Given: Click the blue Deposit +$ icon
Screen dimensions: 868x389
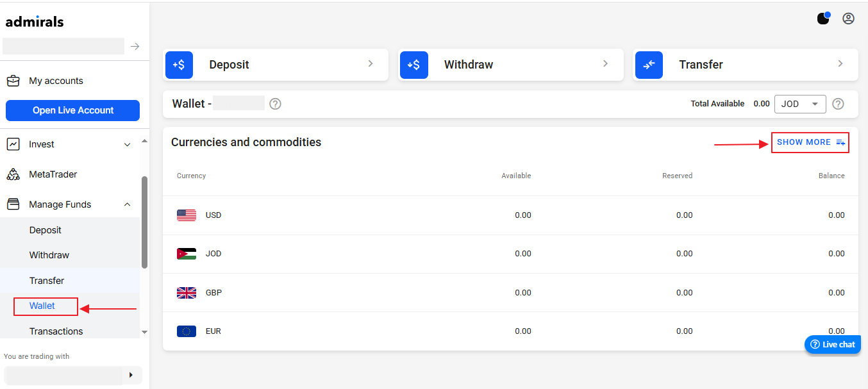Looking at the screenshot, I should pyautogui.click(x=179, y=65).
